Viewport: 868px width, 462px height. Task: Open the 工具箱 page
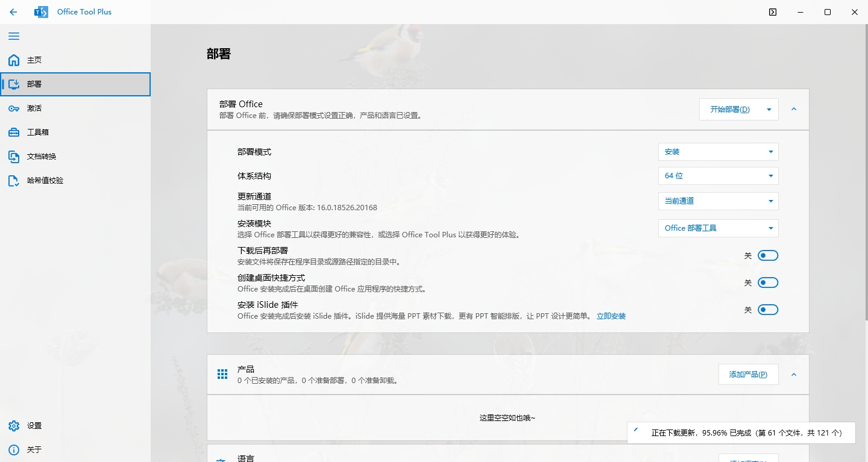[75, 133]
